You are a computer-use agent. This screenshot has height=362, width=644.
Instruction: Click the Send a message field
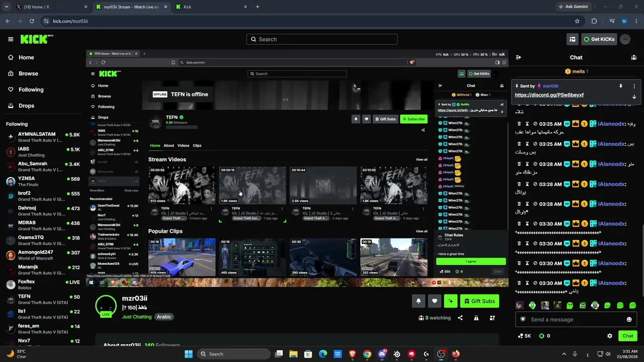click(575, 319)
